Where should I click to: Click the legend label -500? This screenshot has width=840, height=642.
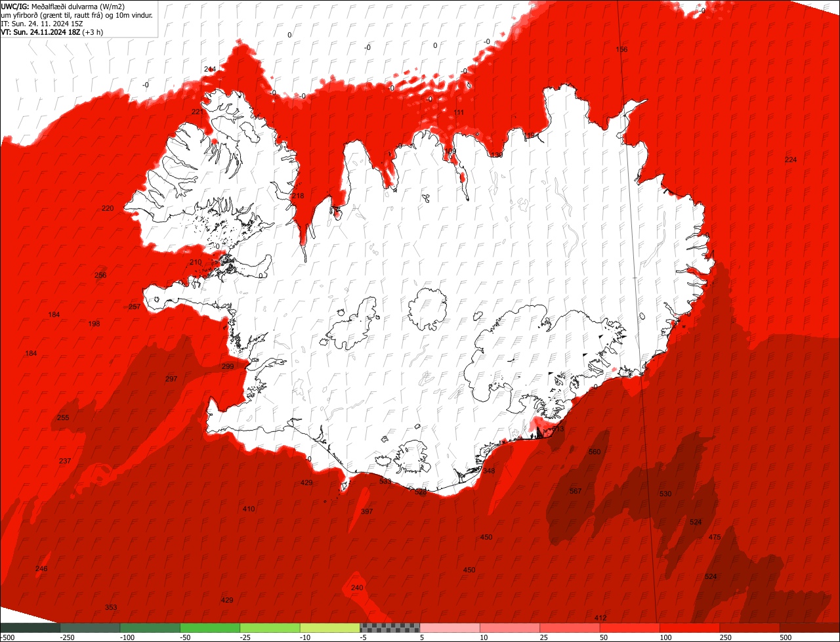pos(7,637)
